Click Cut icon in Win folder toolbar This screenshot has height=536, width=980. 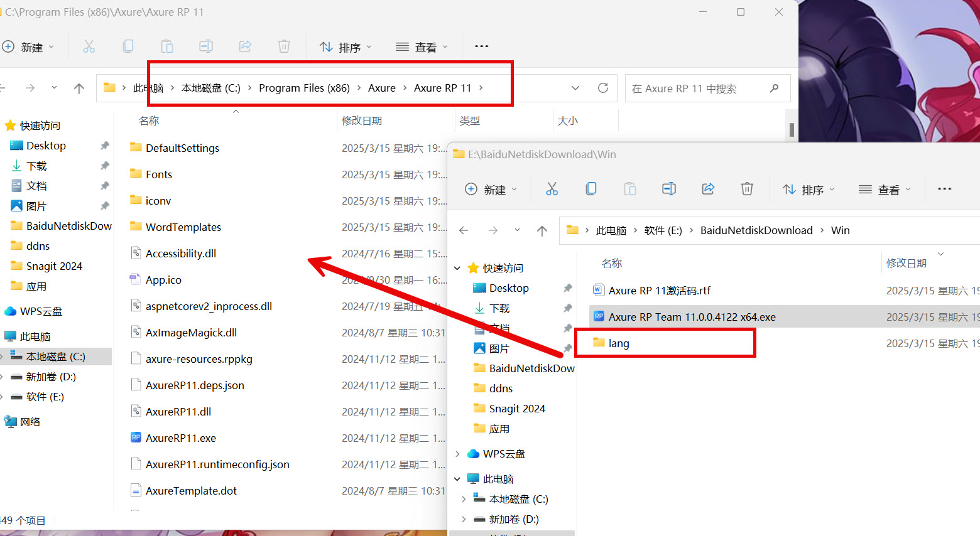tap(552, 189)
